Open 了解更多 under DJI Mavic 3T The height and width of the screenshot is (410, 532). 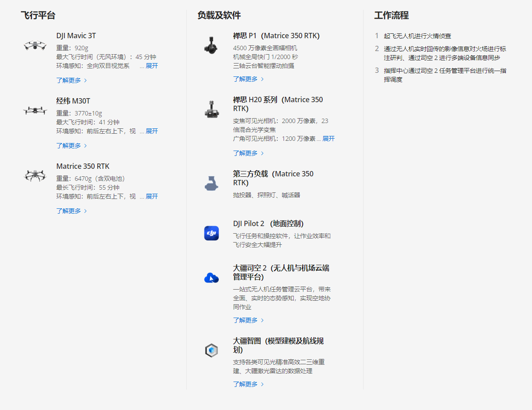pos(71,80)
